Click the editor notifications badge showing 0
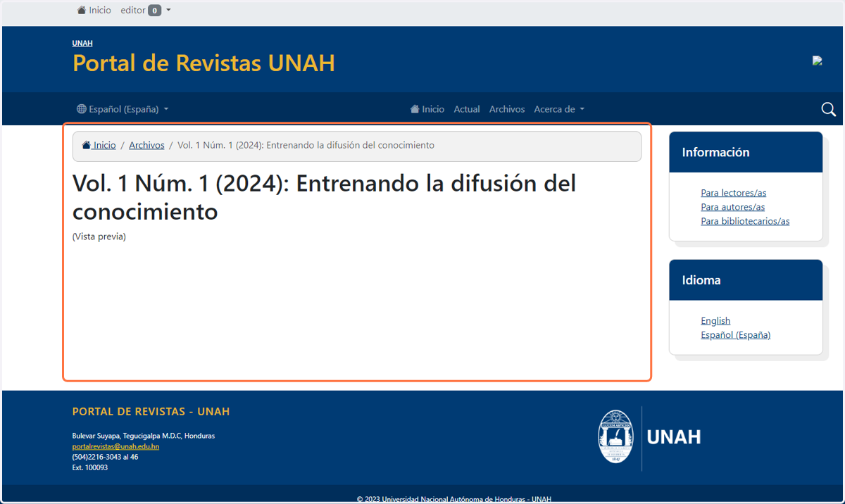The height and width of the screenshot is (504, 845). (154, 11)
